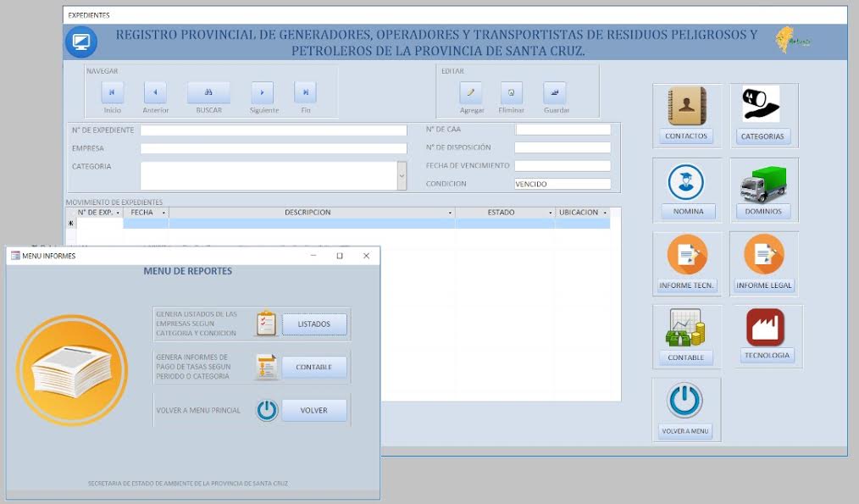The width and height of the screenshot is (859, 504).
Task: Click the LISTADOS button in reports menu
Action: click(314, 324)
